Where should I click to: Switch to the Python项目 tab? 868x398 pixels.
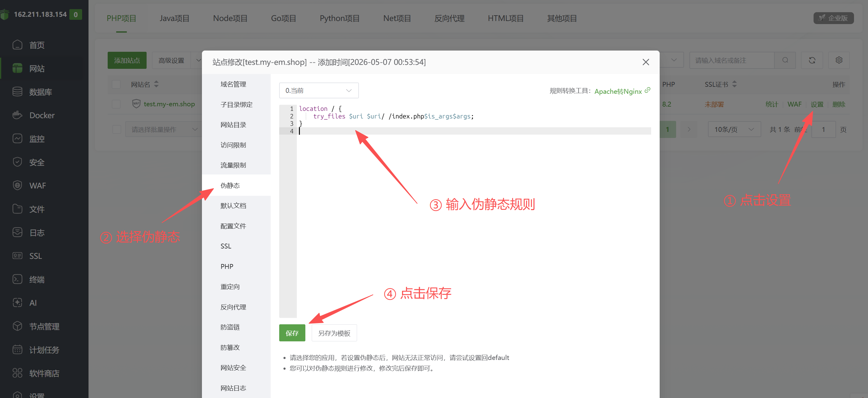click(x=340, y=18)
